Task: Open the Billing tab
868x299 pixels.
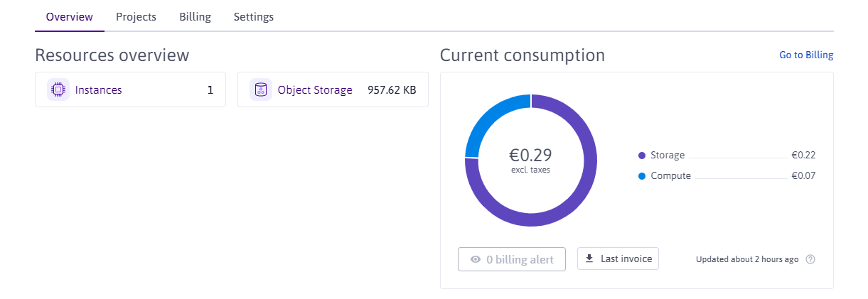Action: point(195,17)
